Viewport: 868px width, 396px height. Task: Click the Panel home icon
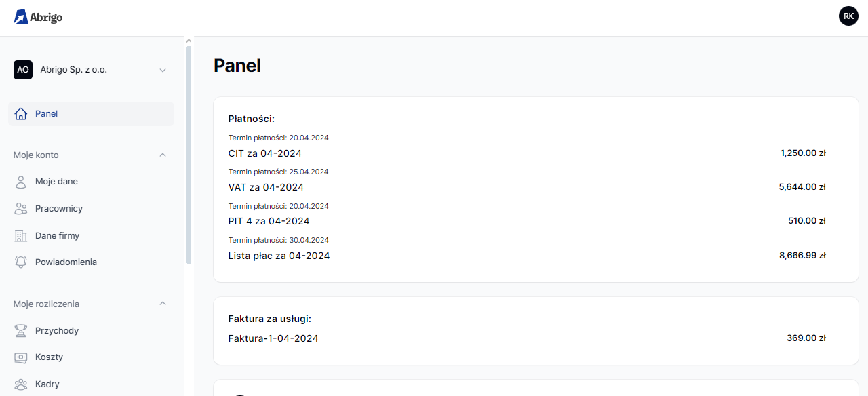pos(21,114)
